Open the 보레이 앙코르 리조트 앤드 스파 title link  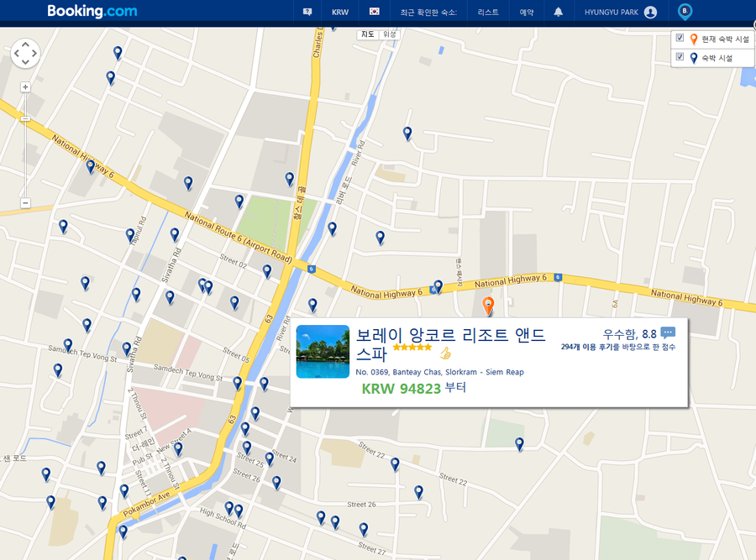pos(450,344)
